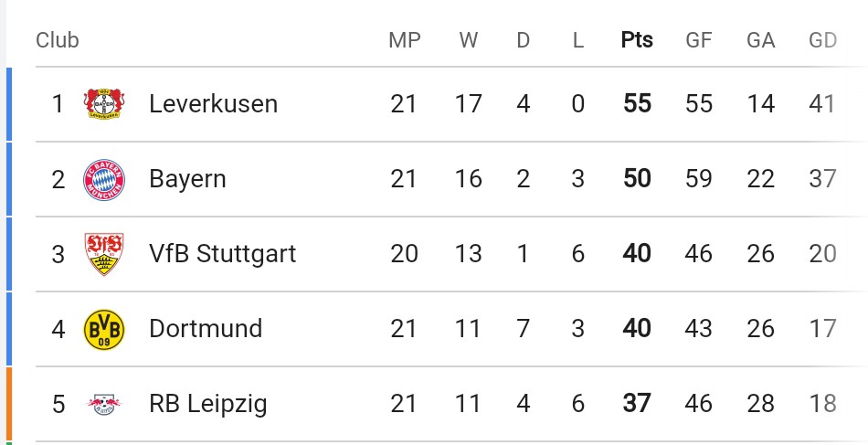The image size is (868, 445).
Task: Click the Borussia Dortmund BVB logo
Action: point(103,329)
